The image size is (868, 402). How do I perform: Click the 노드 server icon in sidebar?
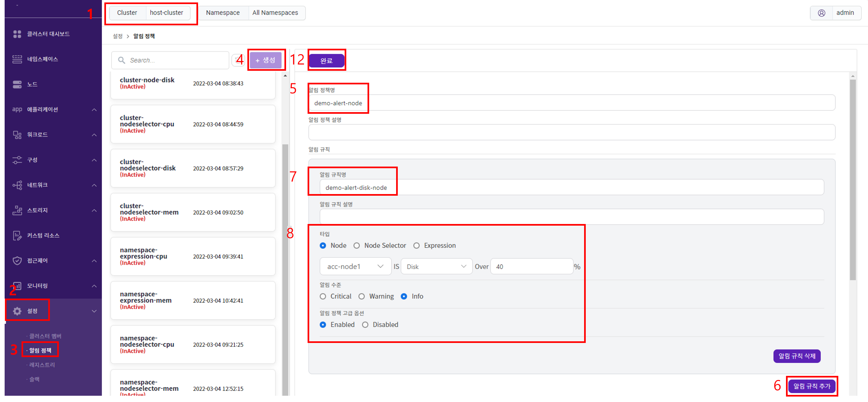(x=17, y=84)
